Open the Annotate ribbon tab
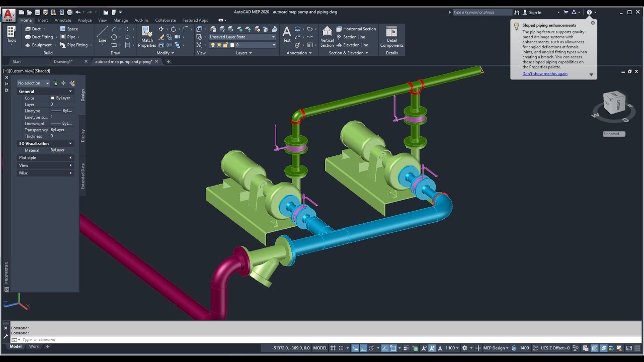Screen dimensions: 644x362 pos(63,20)
